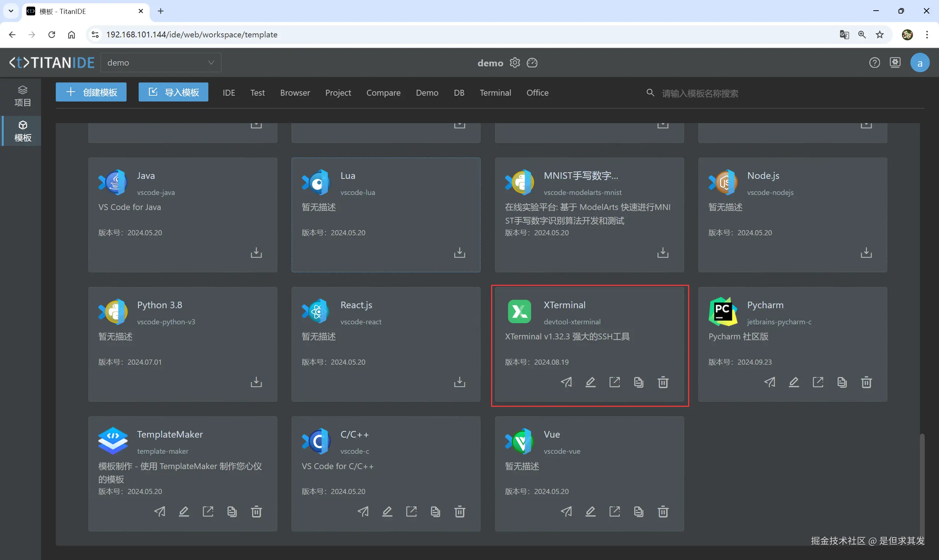Open browser tab search dropdown arrow
This screenshot has width=939, height=560.
(11, 11)
